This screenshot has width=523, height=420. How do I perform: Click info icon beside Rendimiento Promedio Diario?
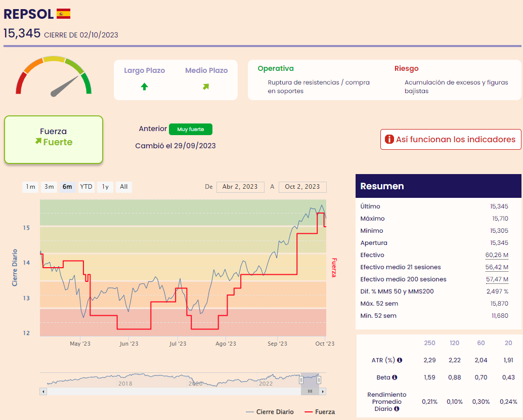[397, 409]
